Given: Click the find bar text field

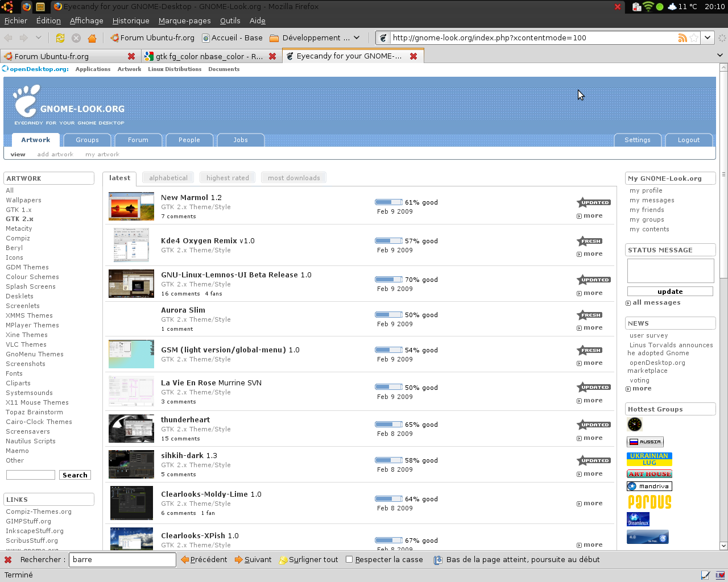Looking at the screenshot, I should click(122, 560).
